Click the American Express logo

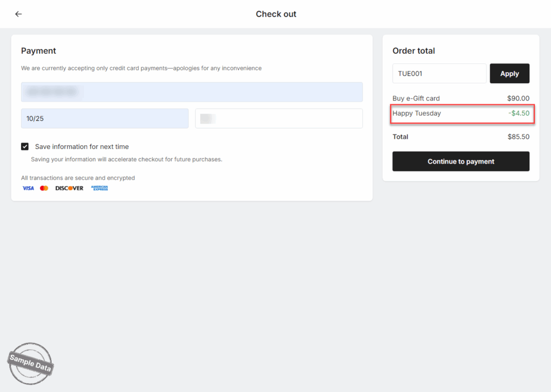coord(100,188)
